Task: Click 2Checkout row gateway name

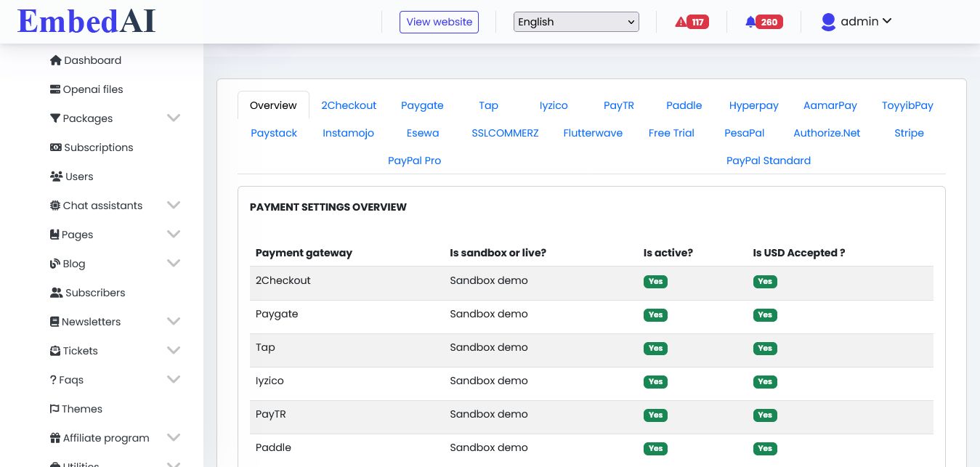Action: [283, 280]
